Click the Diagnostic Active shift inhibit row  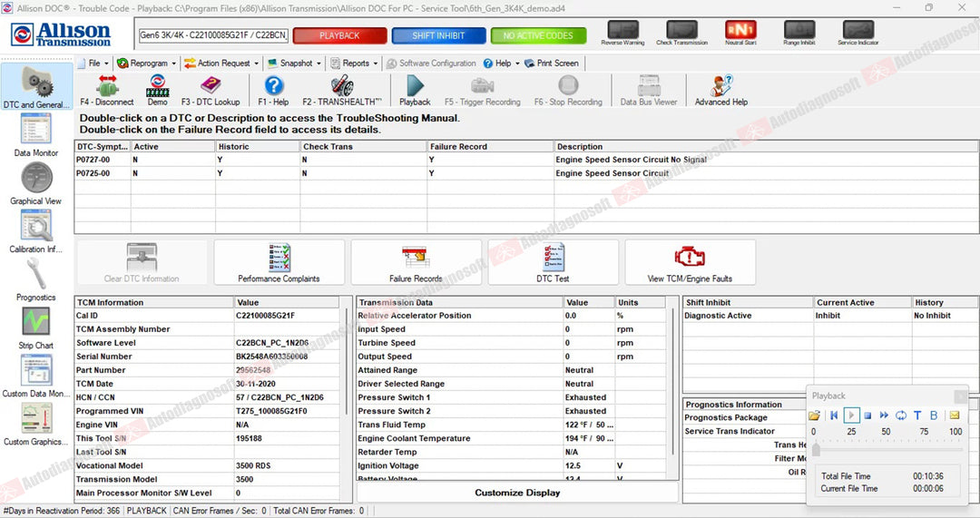coord(830,316)
